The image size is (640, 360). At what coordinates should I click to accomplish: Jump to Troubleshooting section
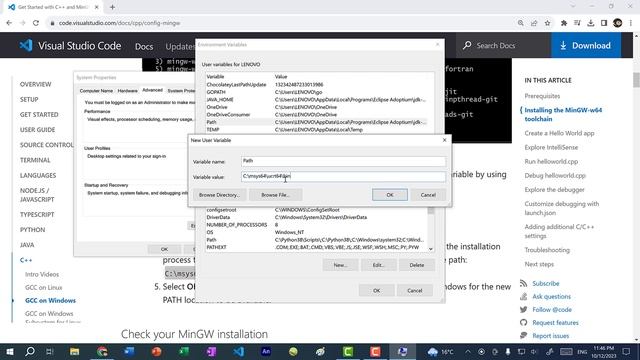click(x=547, y=250)
